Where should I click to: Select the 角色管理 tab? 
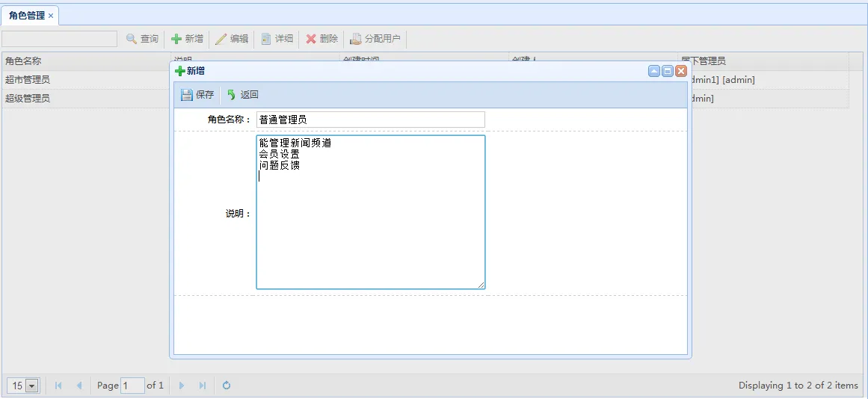point(26,16)
